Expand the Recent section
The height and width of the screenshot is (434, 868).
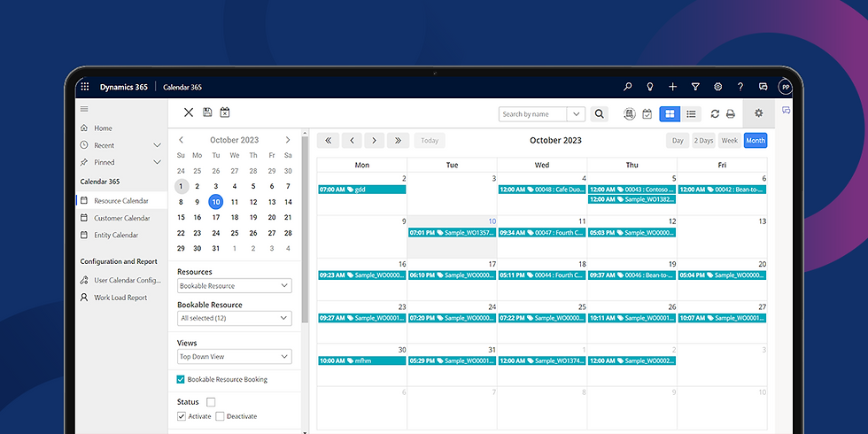coord(158,145)
